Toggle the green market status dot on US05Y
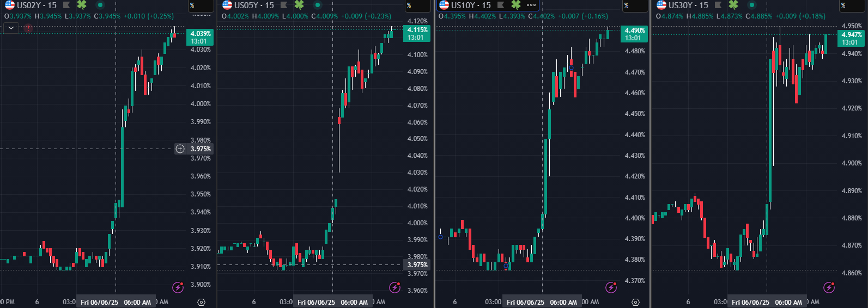This screenshot has height=308, width=868. 317,5
